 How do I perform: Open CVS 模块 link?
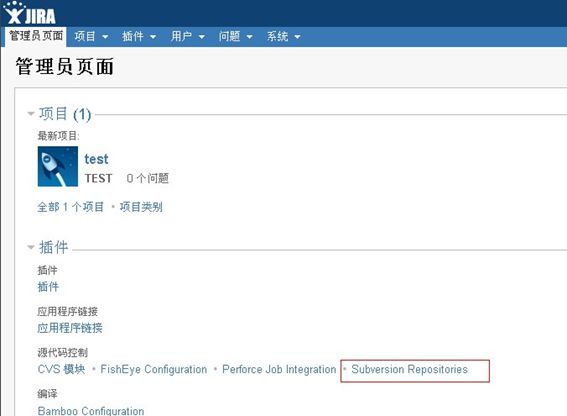coord(61,369)
